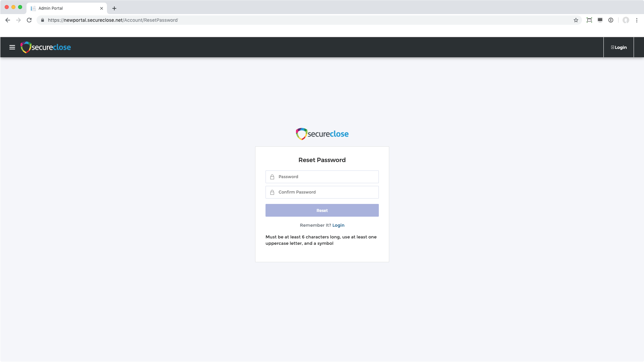The height and width of the screenshot is (362, 644).
Task: Bookmark this page with the star icon
Action: pos(576,20)
